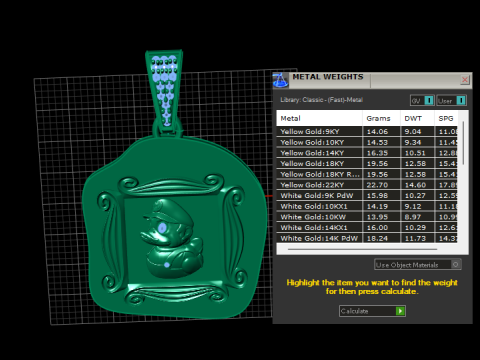Select the White Gold:10KW row
Image resolution: width=480 pixels, height=360 pixels.
367,217
